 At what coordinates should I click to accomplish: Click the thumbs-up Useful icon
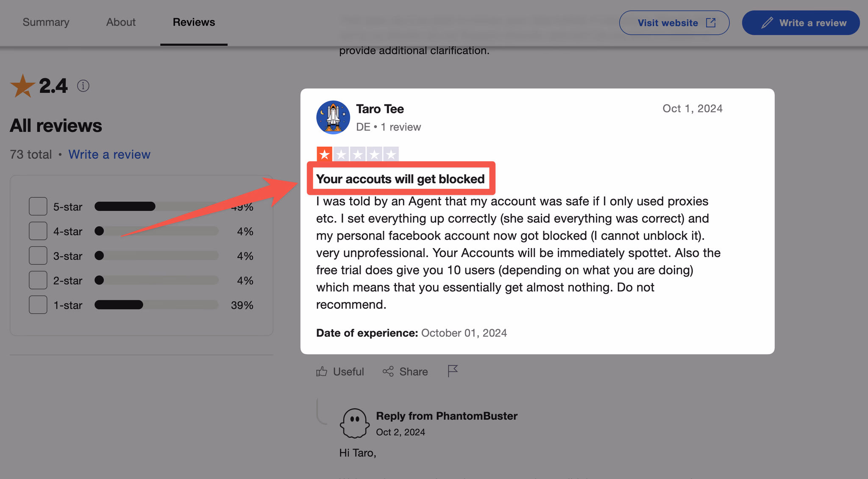[322, 372]
